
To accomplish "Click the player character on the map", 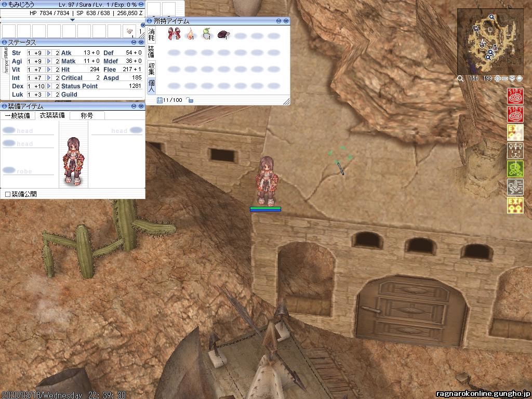I will [x=268, y=181].
